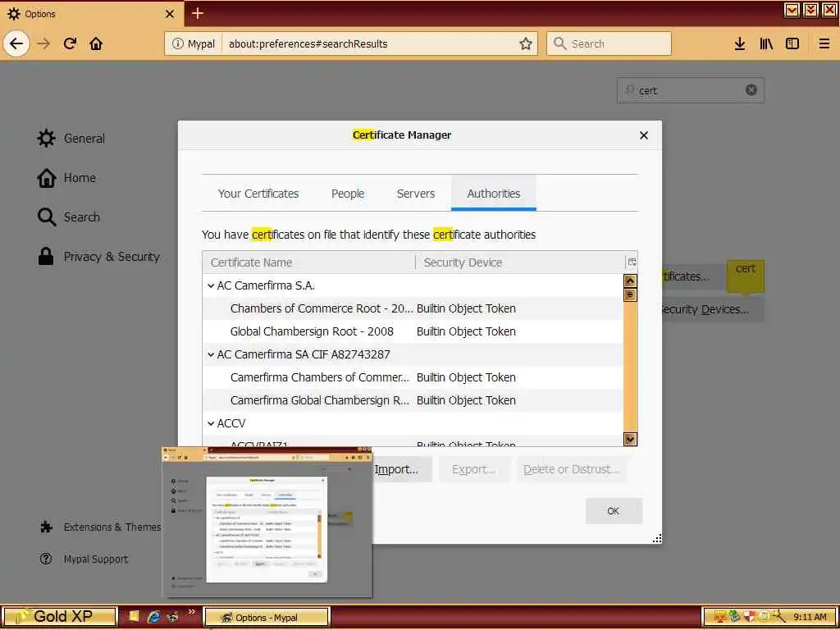Click the Security Devices... button behind dialog

coord(712,309)
